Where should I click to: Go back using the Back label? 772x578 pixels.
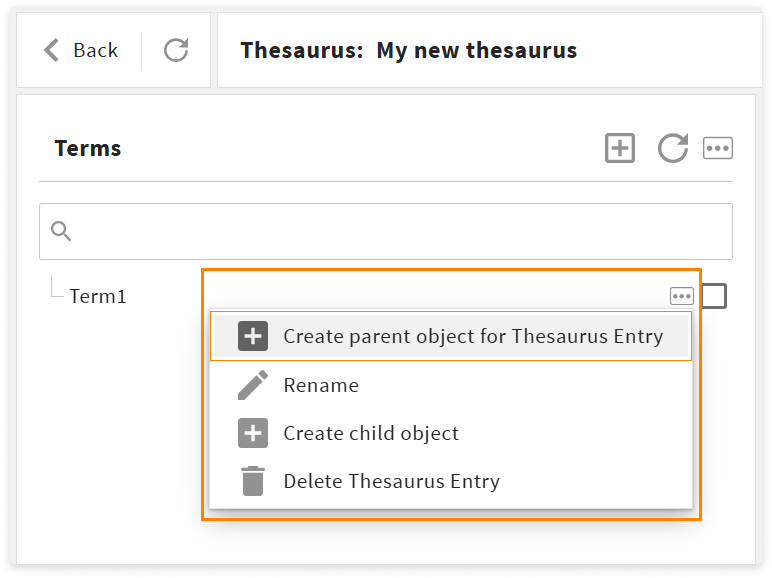[x=96, y=50]
